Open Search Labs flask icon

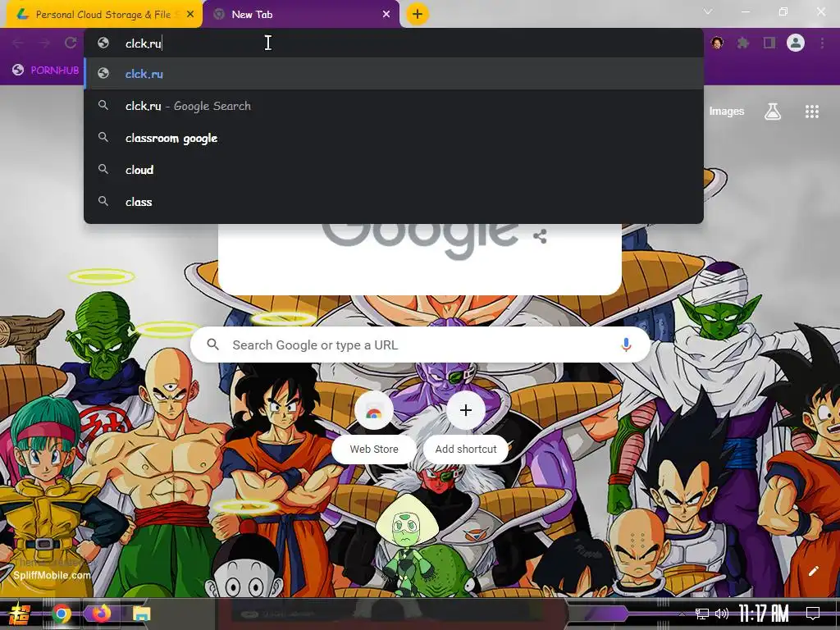772,112
